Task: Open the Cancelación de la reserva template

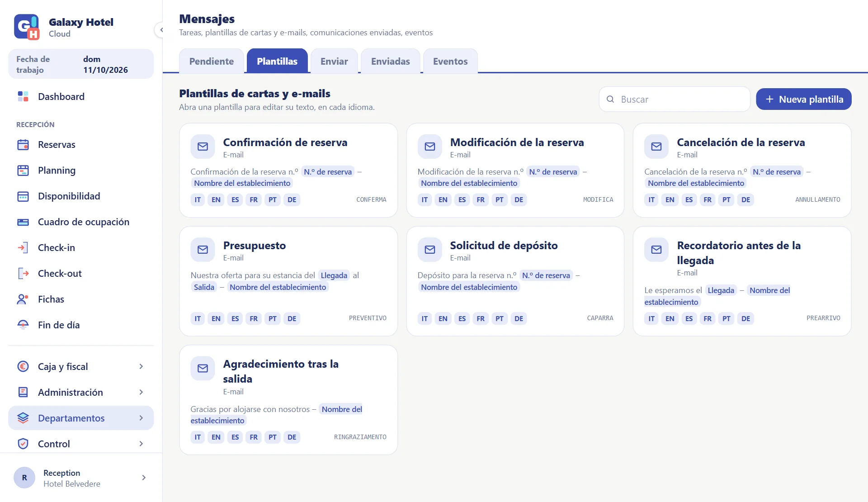Action: click(742, 170)
